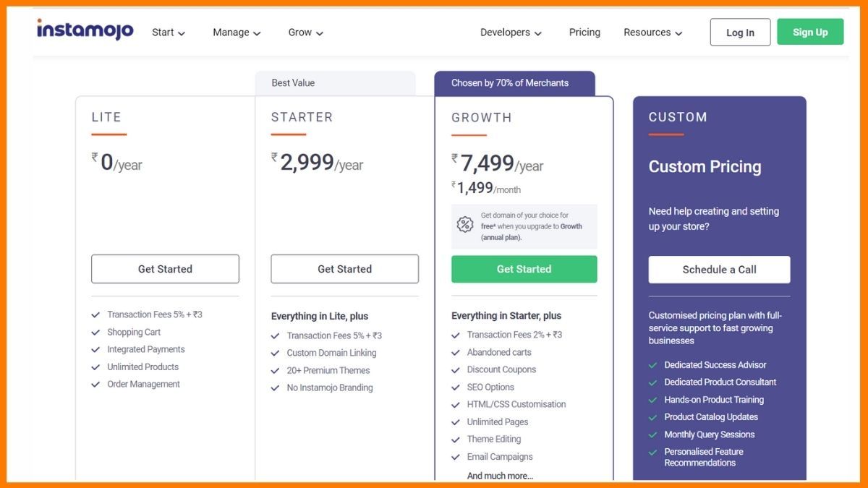Screen dimensions: 868x488
Task: Click checkmark next to Custom Domain Linking
Action: (x=275, y=354)
